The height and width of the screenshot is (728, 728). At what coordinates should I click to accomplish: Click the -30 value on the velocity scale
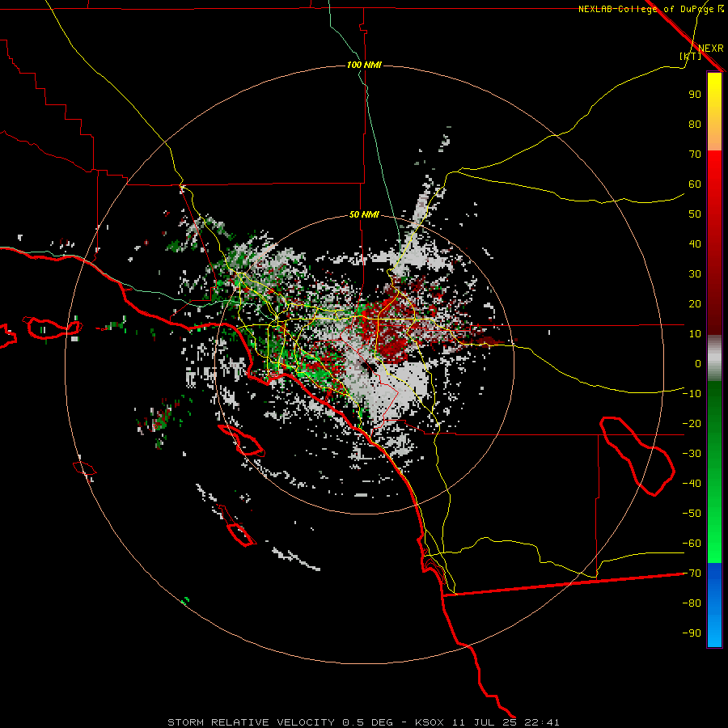pyautogui.click(x=692, y=454)
